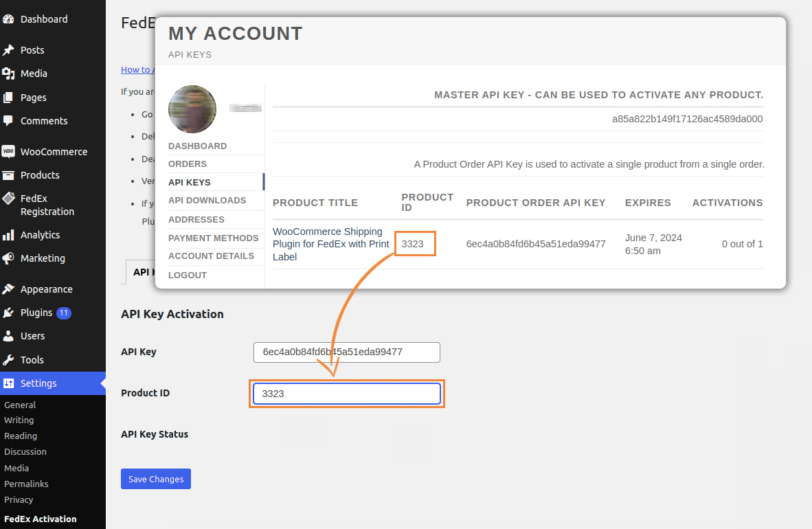Click into the API Key input field
This screenshot has width=812, height=529.
[x=347, y=352]
